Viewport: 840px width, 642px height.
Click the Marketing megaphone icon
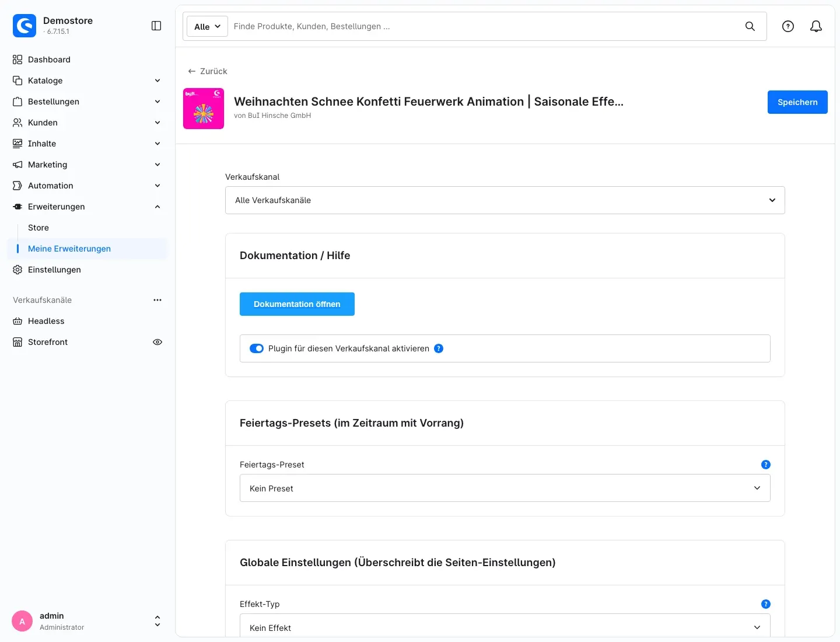(x=17, y=165)
